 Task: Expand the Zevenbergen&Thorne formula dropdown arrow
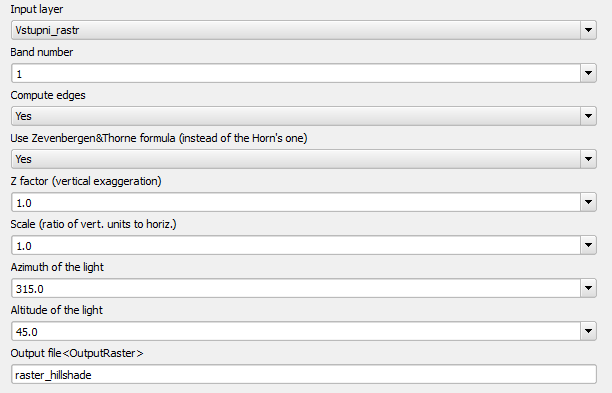[x=588, y=159]
